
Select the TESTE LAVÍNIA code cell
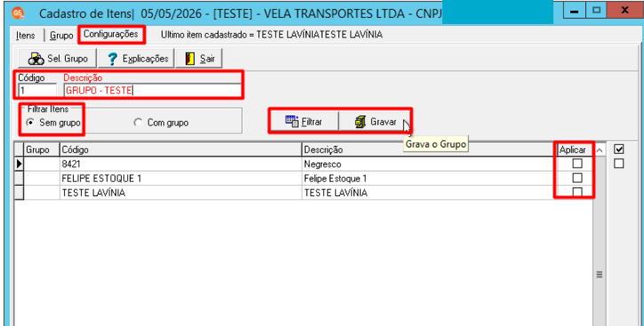click(180, 193)
